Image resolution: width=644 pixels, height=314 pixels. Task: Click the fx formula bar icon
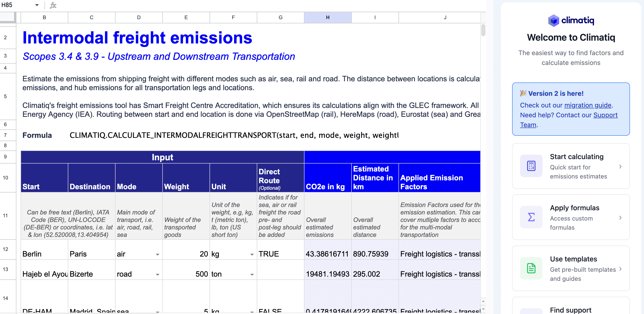click(53, 5)
